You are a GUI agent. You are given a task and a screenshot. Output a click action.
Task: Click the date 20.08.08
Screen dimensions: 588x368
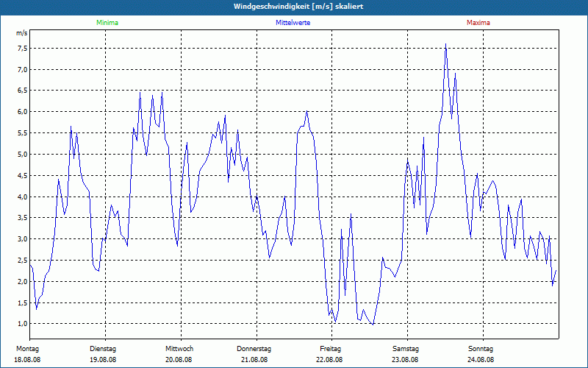click(x=179, y=360)
